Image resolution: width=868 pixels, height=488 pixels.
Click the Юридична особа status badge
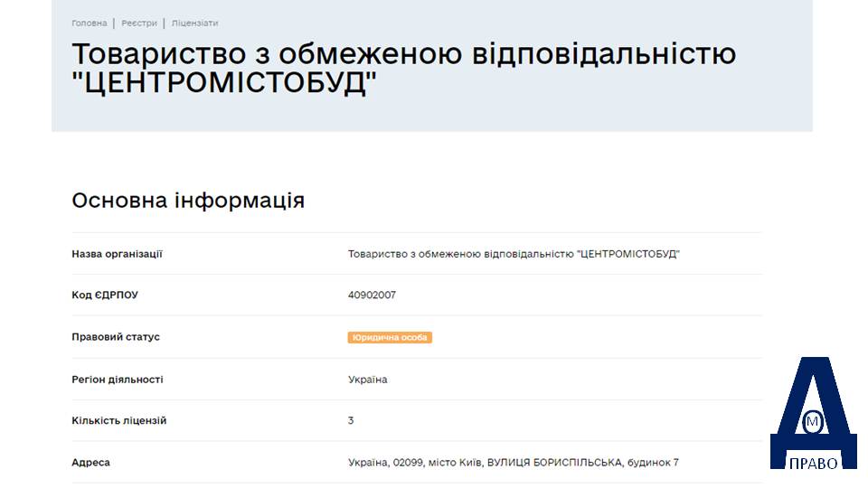(x=390, y=337)
